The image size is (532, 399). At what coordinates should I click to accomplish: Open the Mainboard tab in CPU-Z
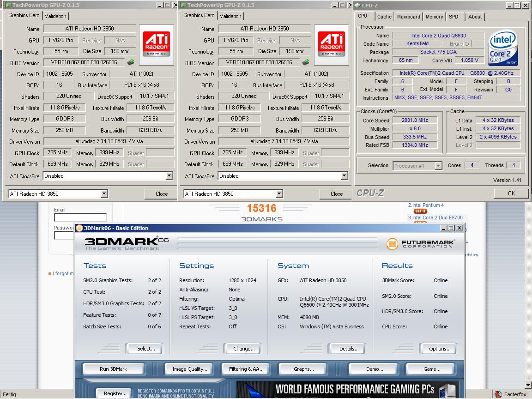tap(409, 17)
